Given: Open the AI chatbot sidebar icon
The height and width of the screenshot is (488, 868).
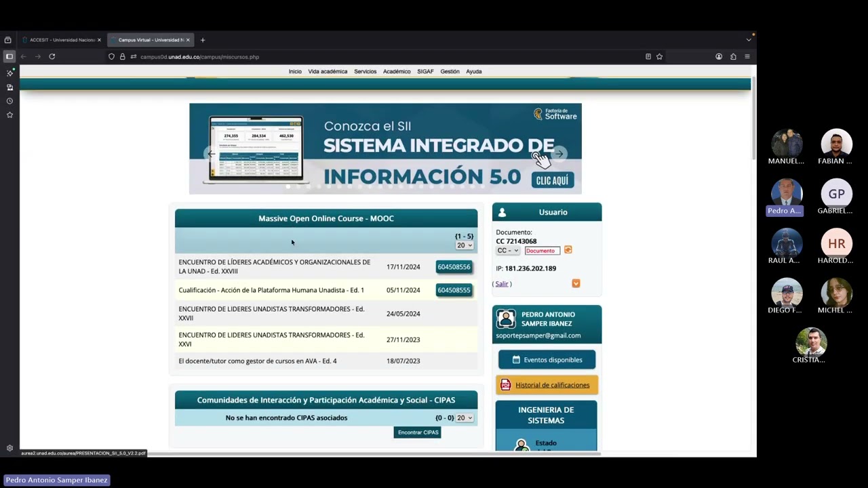Looking at the screenshot, I should (9, 73).
